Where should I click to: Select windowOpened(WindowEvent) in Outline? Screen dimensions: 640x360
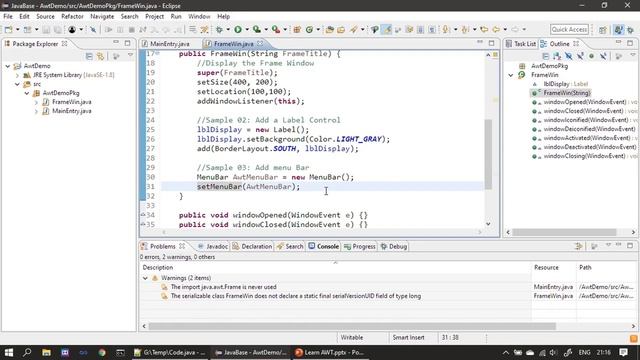coord(584,102)
